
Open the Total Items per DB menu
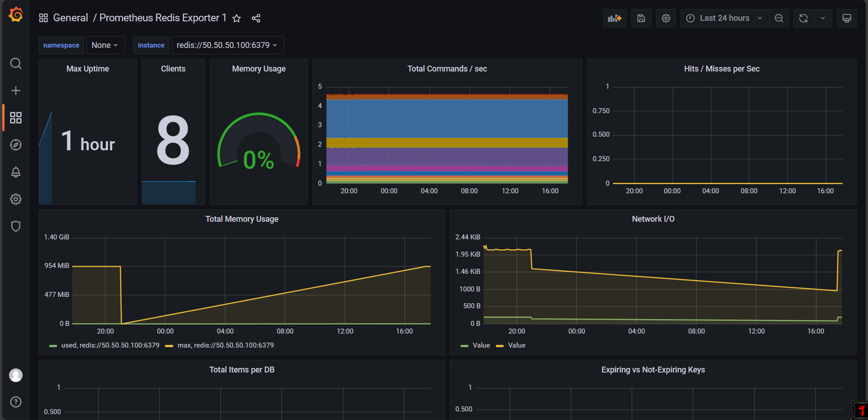click(x=242, y=370)
